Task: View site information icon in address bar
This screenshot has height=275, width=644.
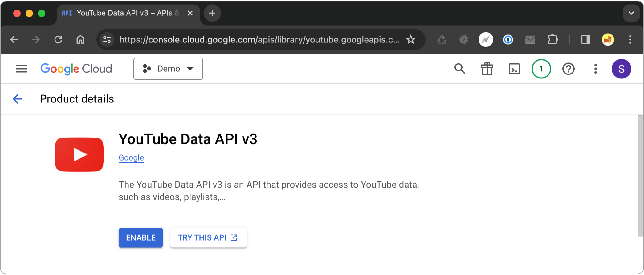Action: tap(107, 40)
